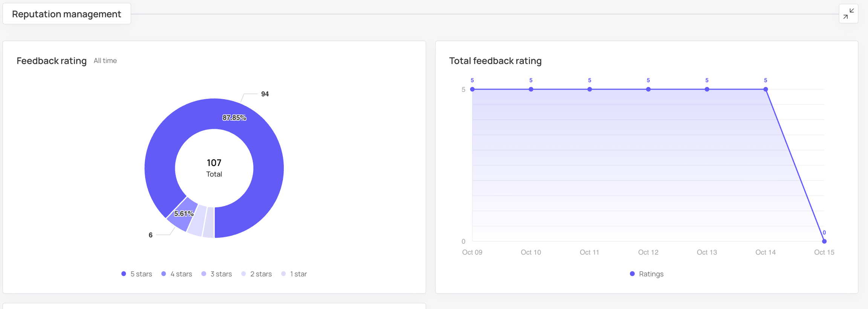Click the 107 Total donut center
Screen dimensions: 868x309
pyautogui.click(x=214, y=168)
